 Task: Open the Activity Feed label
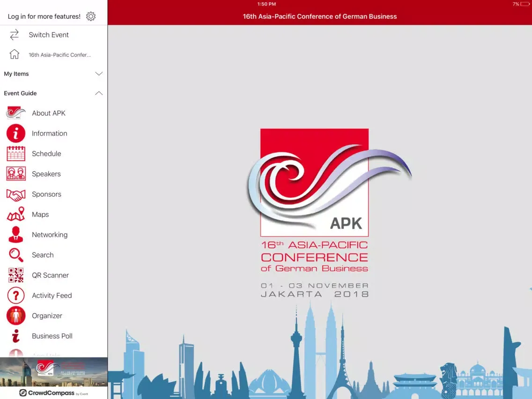[x=52, y=296]
